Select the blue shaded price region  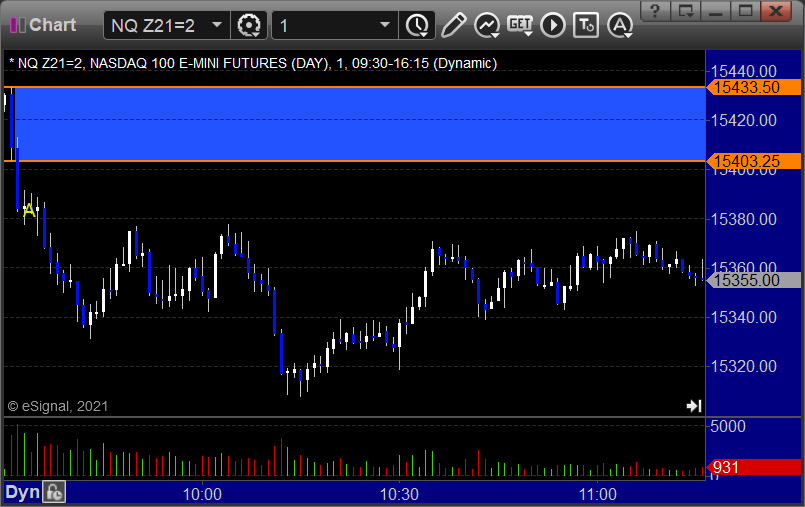[x=359, y=124]
